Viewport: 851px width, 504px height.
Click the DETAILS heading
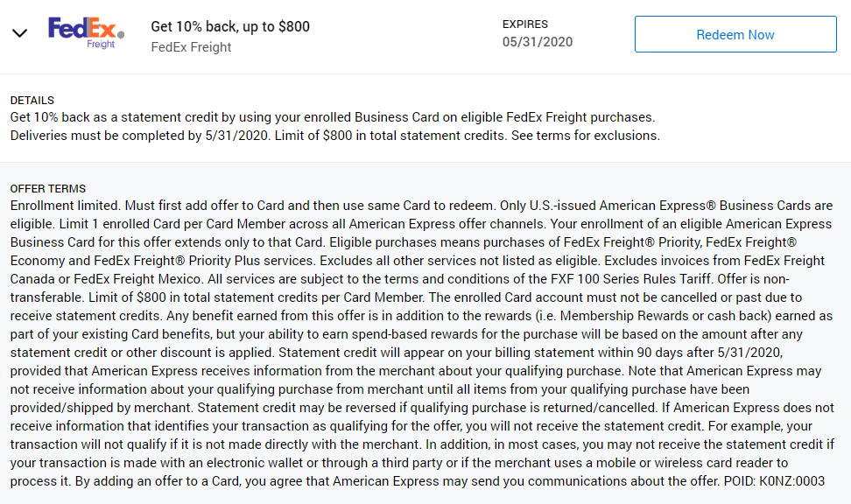coord(32,101)
